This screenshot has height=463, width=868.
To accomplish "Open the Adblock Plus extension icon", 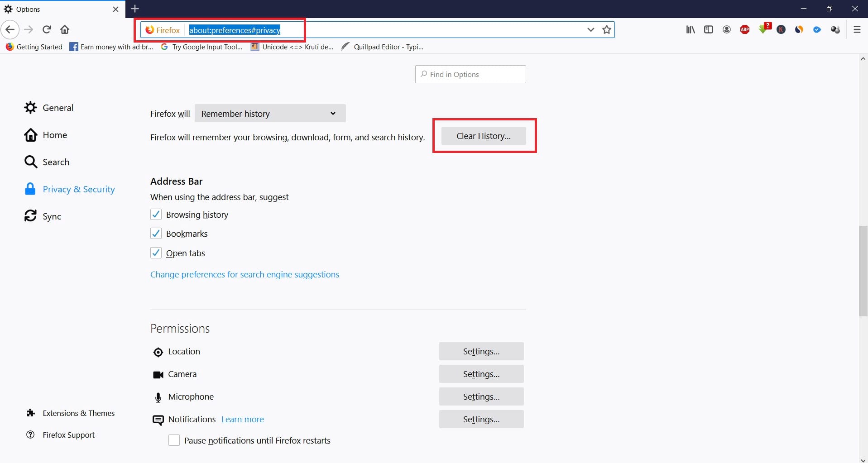I will coord(745,29).
